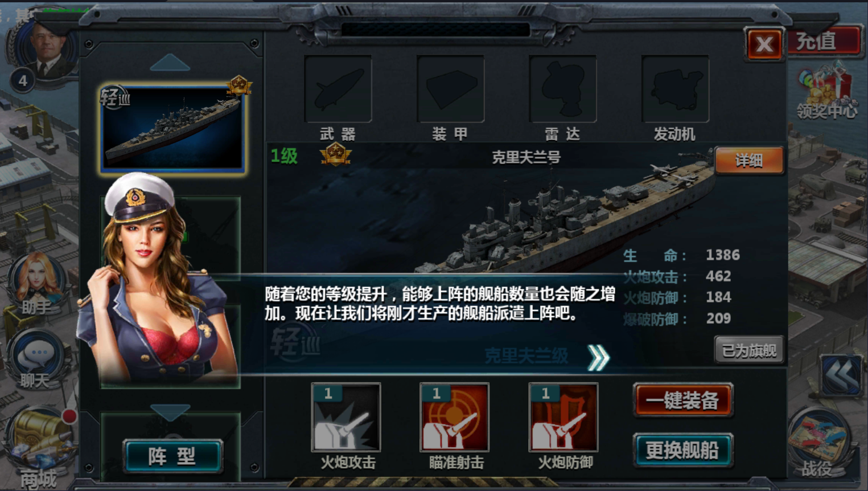This screenshot has width=868, height=491.
Task: Open the 阵型 formation tab
Action: tap(172, 456)
